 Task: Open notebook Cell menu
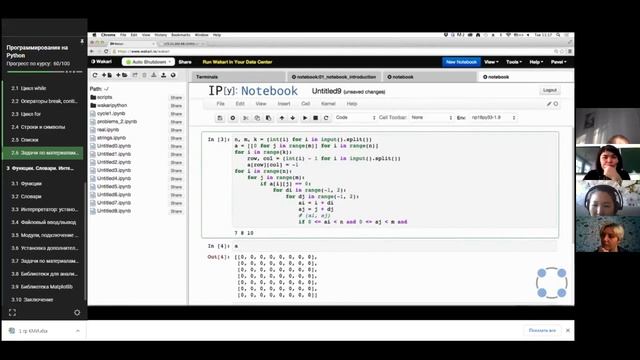[x=305, y=104]
